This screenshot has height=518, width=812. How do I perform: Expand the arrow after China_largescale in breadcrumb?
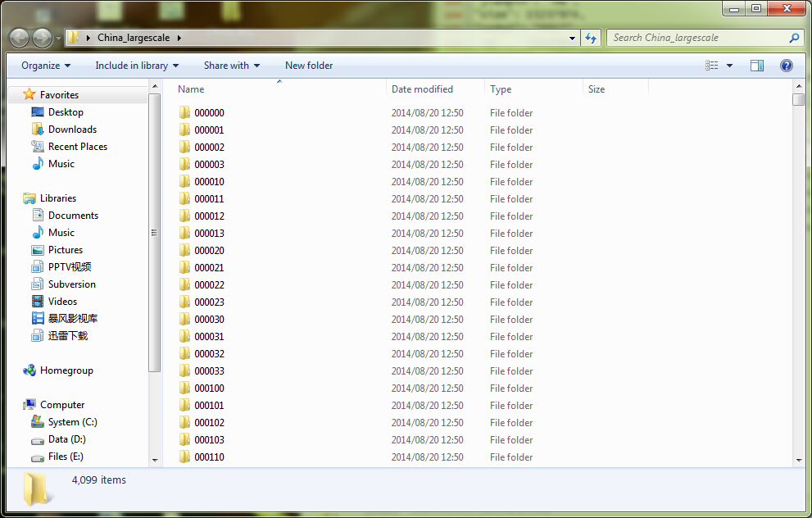[179, 38]
